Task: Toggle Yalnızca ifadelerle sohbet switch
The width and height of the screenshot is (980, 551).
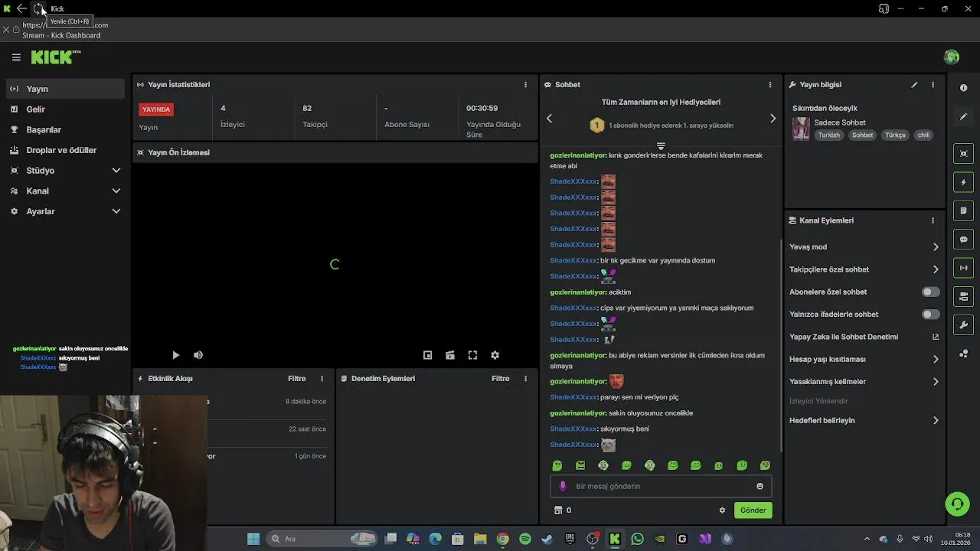Action: (930, 315)
